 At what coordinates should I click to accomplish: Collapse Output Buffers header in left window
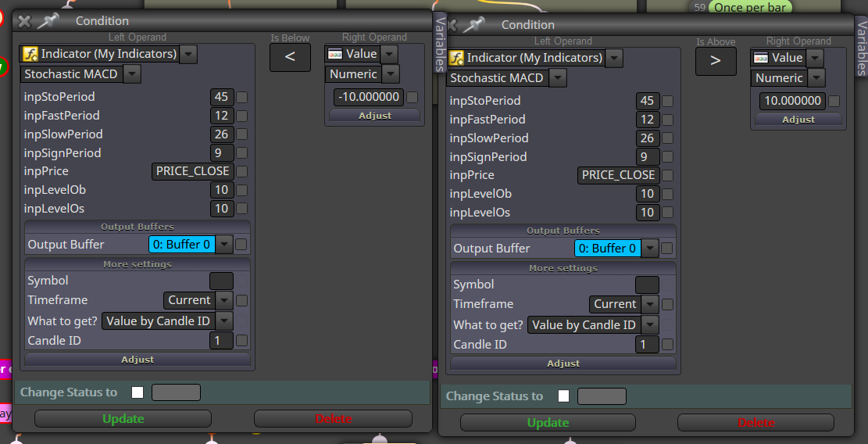(138, 227)
